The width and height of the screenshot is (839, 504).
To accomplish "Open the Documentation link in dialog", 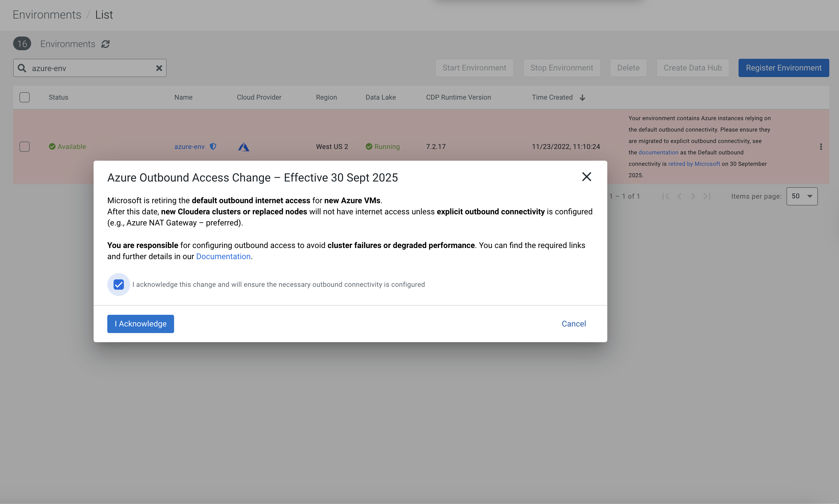I will [223, 257].
